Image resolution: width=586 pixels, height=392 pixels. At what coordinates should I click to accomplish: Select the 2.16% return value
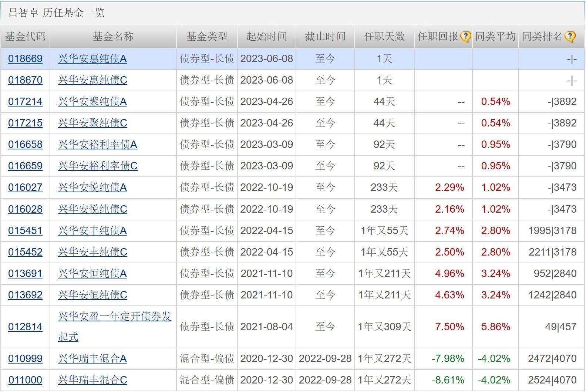pos(449,209)
